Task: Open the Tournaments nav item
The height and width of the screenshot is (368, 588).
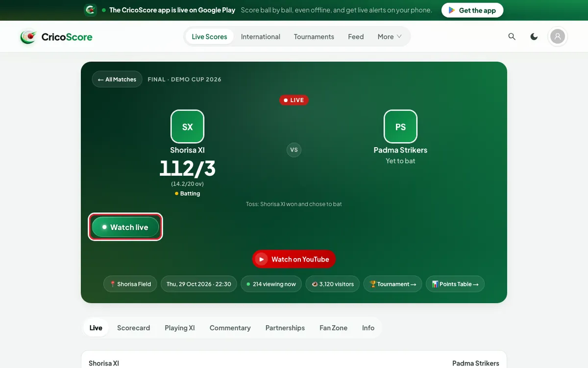Action: 314,37
